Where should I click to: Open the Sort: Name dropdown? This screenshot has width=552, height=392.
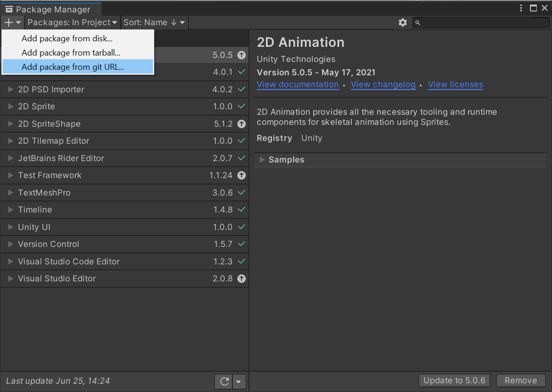tap(154, 22)
